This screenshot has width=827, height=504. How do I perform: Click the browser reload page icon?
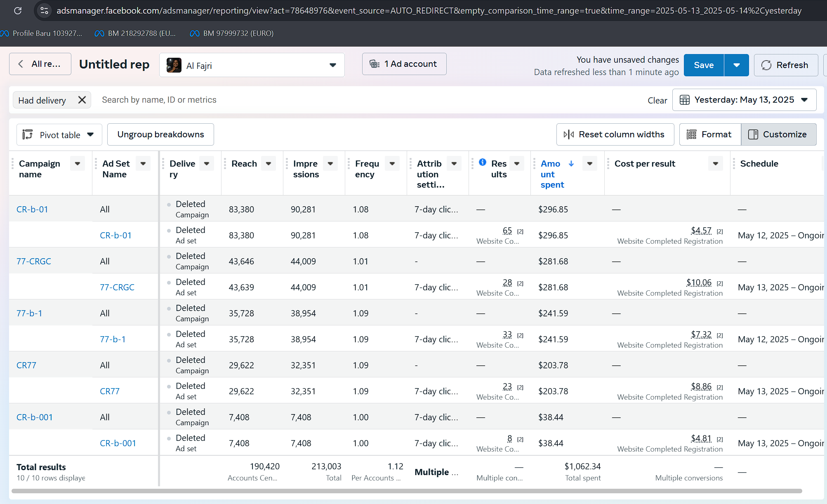[x=18, y=11]
